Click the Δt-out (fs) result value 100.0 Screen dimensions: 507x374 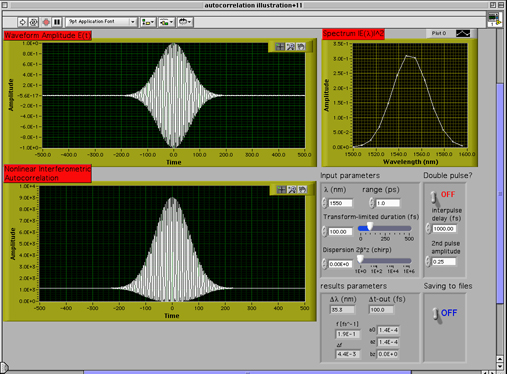click(381, 310)
